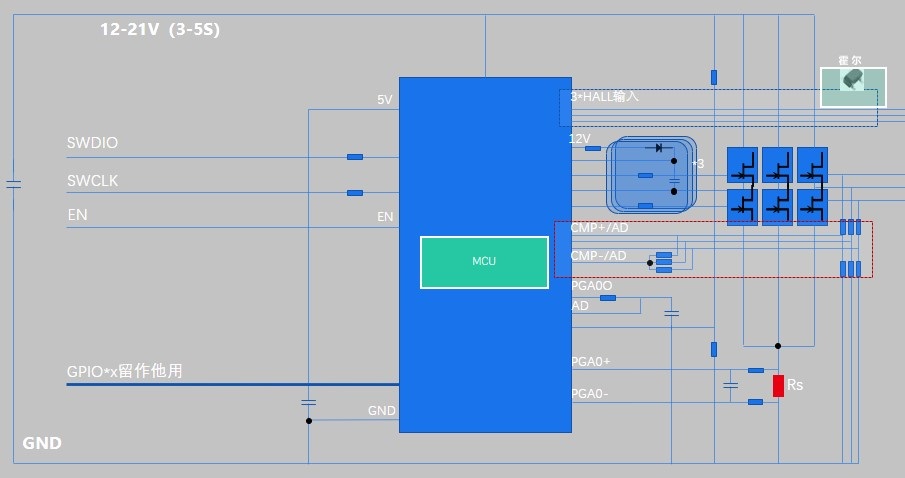The width and height of the screenshot is (905, 478).
Task: Click the resistor on the SWCLK line
Action: click(354, 193)
